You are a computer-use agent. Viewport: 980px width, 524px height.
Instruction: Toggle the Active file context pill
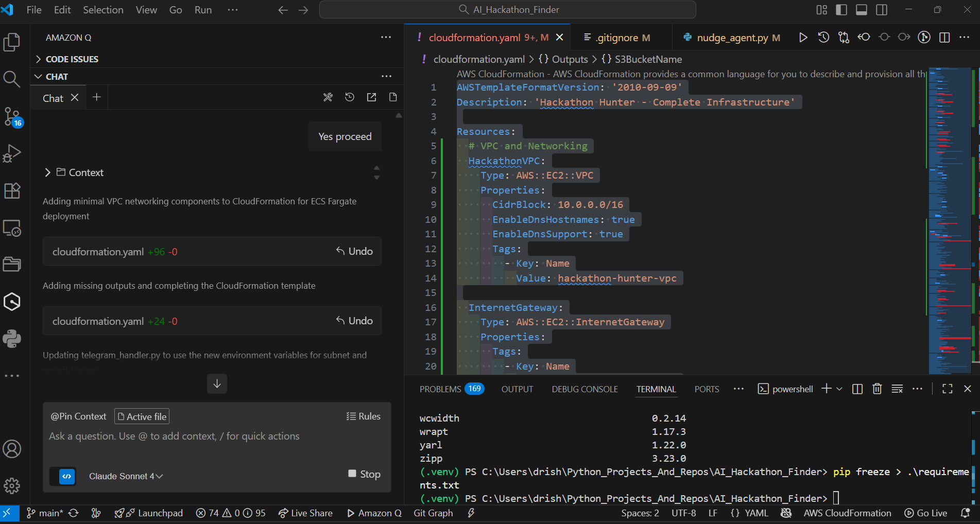pyautogui.click(x=142, y=416)
